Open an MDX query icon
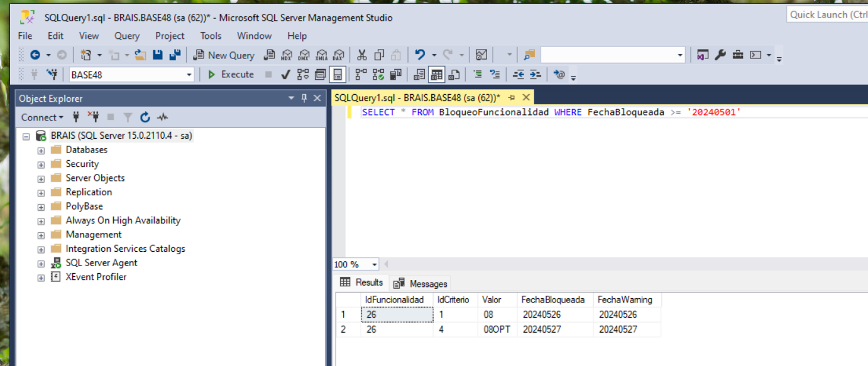 point(287,55)
